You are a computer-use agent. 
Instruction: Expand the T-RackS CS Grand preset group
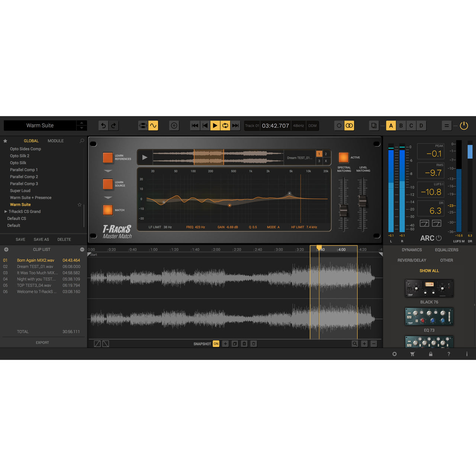[6, 211]
